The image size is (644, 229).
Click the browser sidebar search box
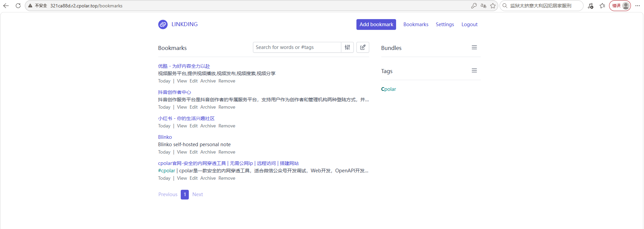tap(541, 6)
